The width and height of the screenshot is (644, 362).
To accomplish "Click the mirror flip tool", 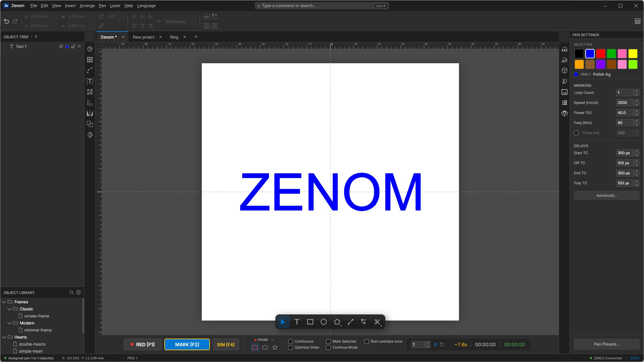I will coord(90,113).
